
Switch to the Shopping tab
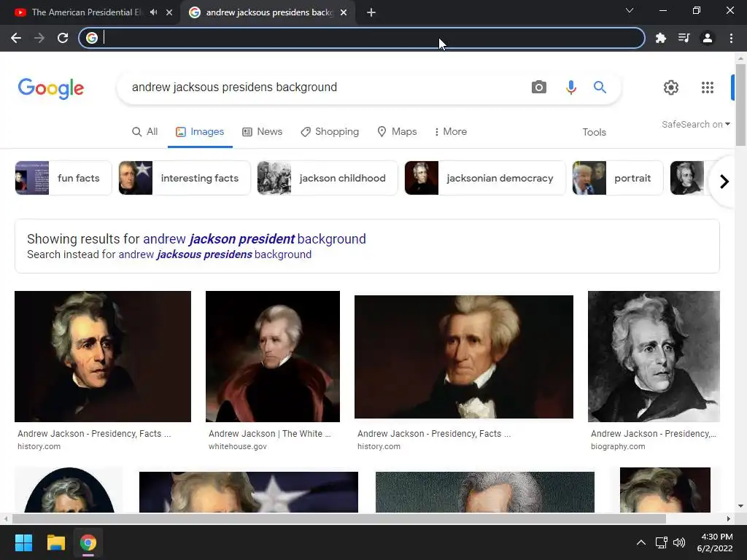(x=330, y=132)
